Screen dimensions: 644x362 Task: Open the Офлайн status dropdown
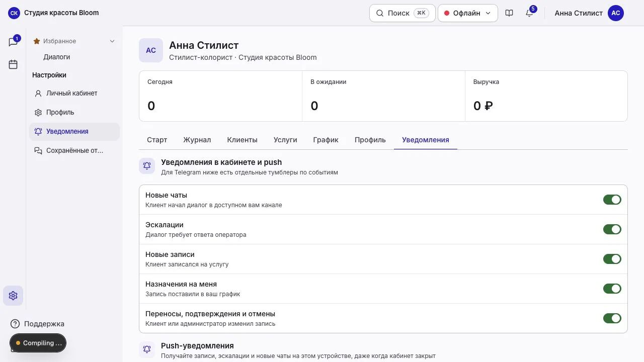(468, 13)
